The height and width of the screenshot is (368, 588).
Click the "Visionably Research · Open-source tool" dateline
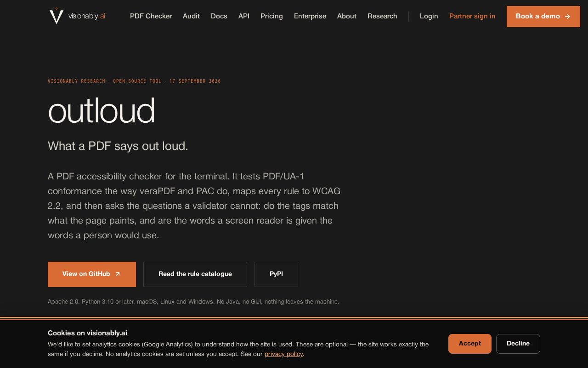pyautogui.click(x=134, y=81)
